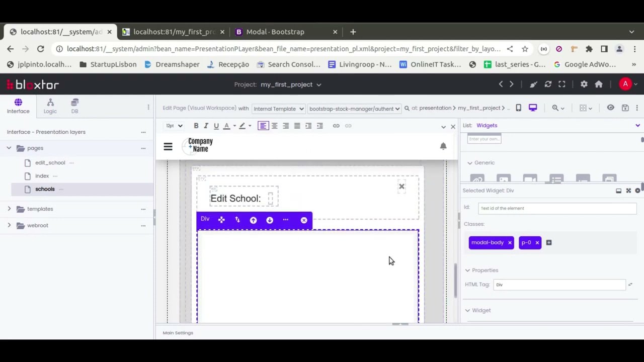Click the Id text input field
This screenshot has height=362, width=644.
click(556, 208)
